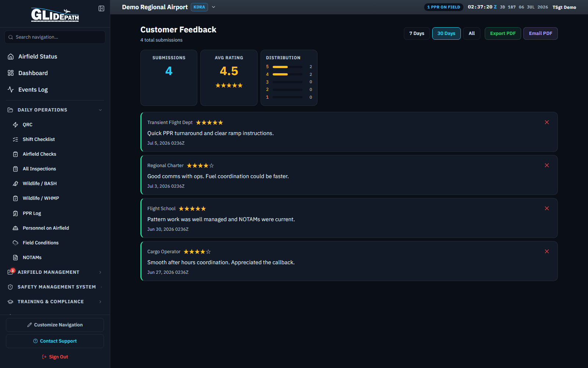Delete the Transient Flight Dept feedback
Screen dimensions: 588x368
coord(547,122)
